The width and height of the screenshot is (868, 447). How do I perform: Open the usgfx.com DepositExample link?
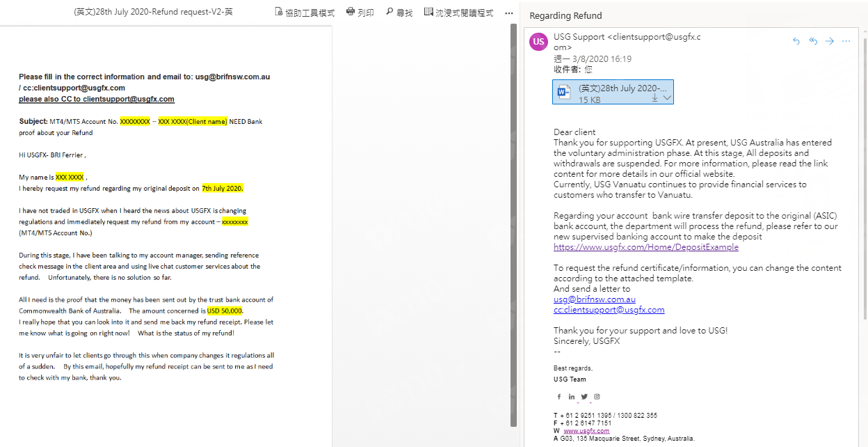click(x=646, y=247)
